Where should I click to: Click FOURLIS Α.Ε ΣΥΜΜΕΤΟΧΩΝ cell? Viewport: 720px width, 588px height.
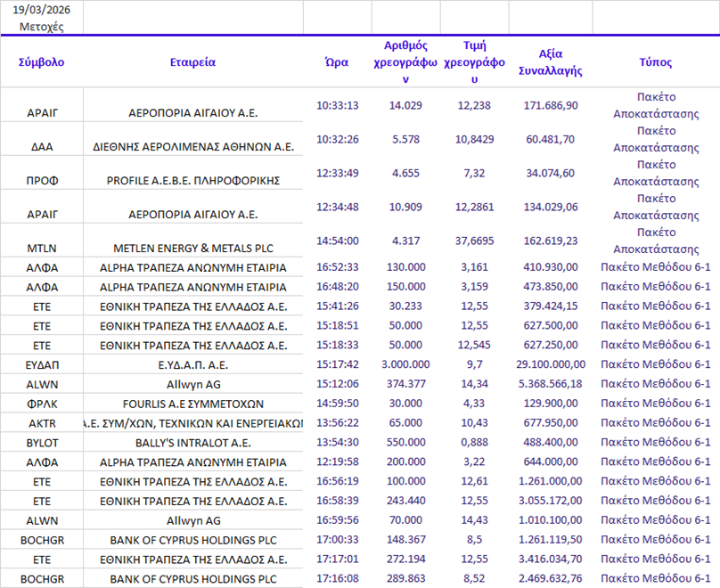coord(192,404)
